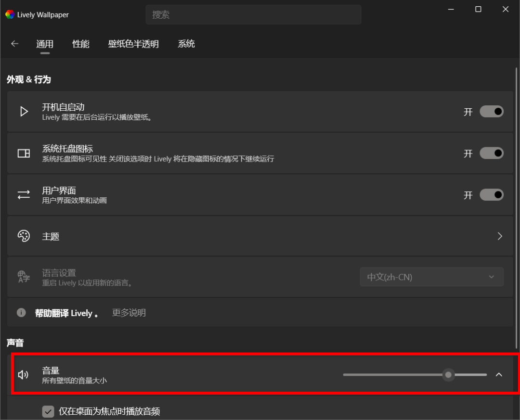The image size is (520, 420).
Task: Uncheck 仅在桌面为焦点时播放音频
Action: (x=48, y=412)
